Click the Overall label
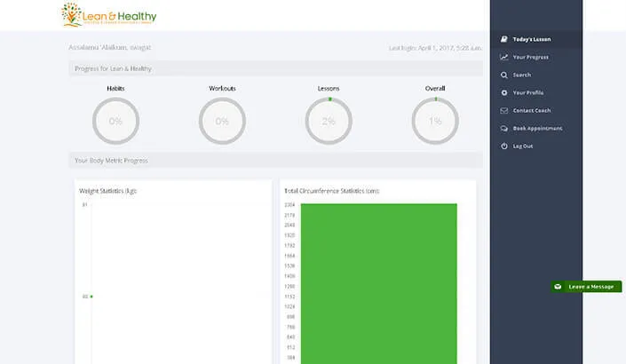Screen dimensions: 626x364 (435, 89)
